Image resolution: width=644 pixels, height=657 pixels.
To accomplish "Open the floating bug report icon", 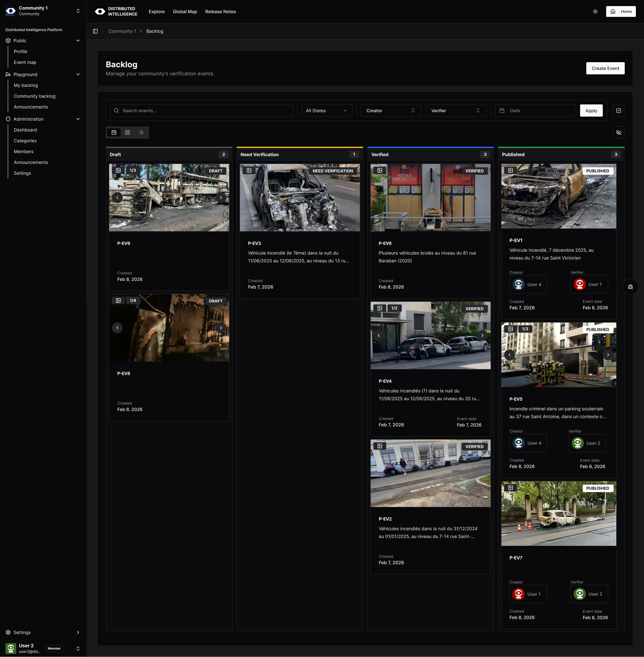I will coord(630,287).
